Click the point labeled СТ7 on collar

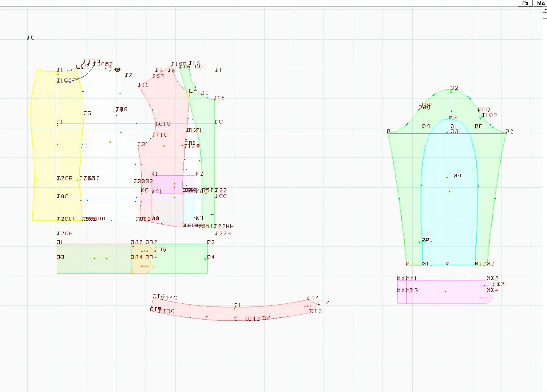(x=323, y=303)
